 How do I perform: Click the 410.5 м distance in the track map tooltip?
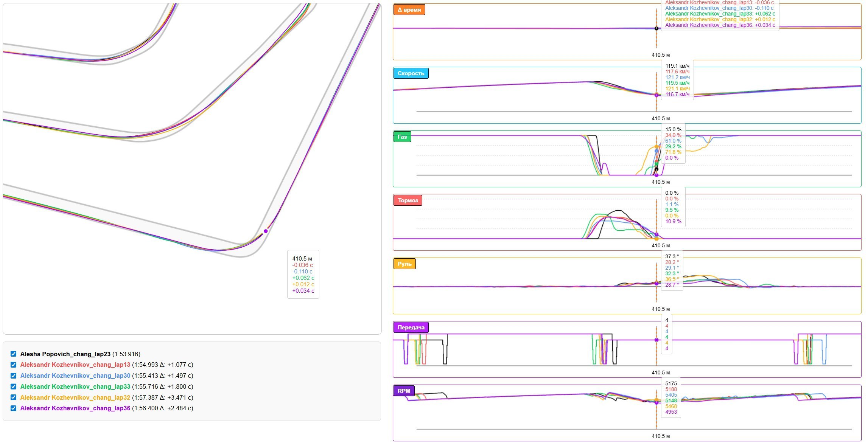point(302,259)
